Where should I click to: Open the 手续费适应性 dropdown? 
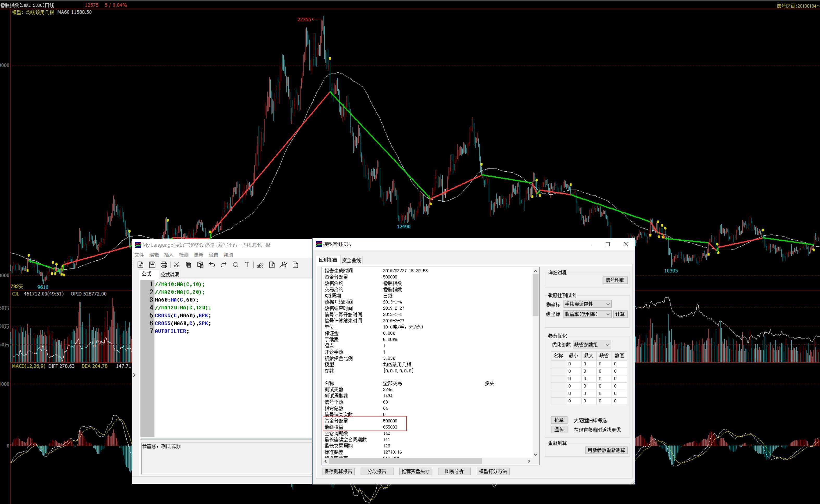(x=587, y=304)
